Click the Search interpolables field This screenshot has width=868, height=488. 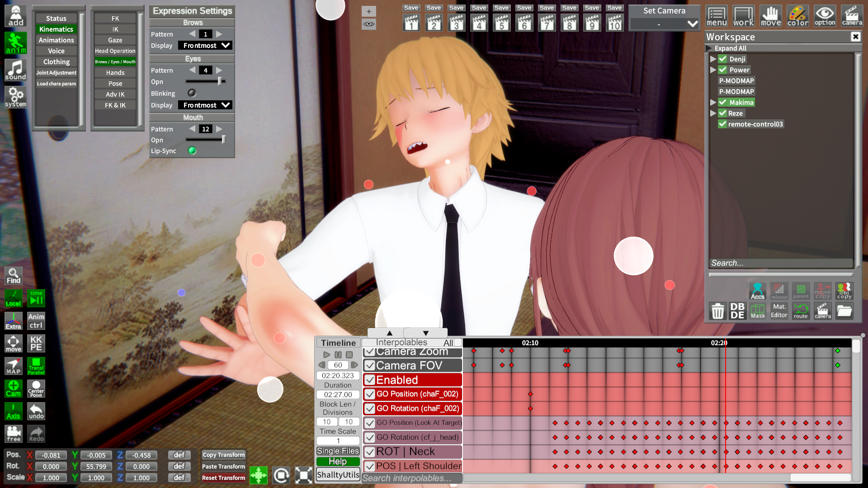pyautogui.click(x=412, y=478)
